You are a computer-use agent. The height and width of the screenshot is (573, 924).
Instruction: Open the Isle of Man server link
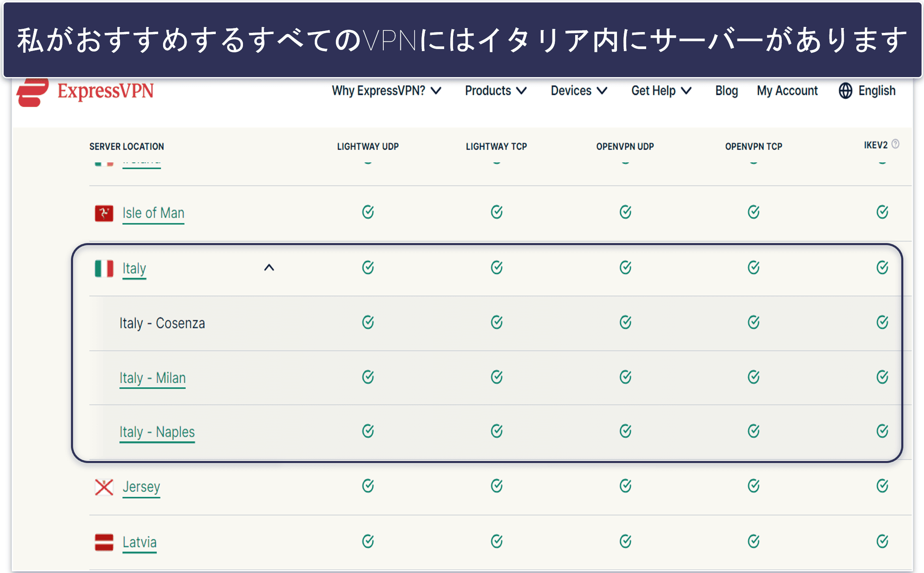point(153,213)
